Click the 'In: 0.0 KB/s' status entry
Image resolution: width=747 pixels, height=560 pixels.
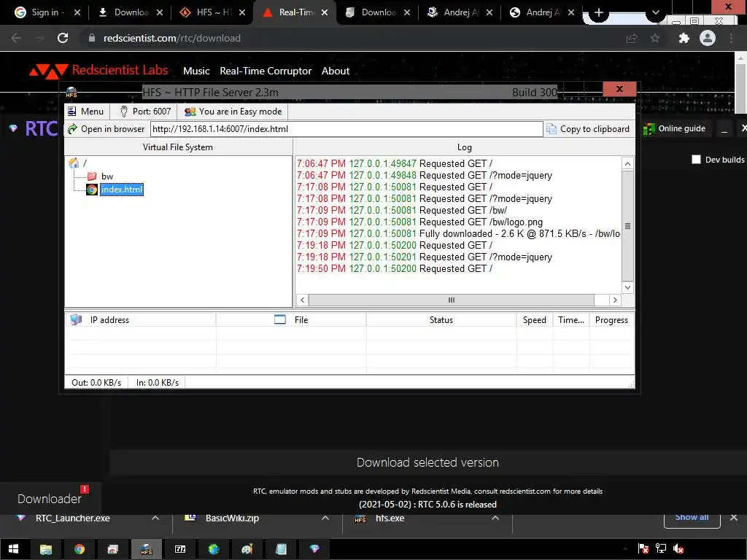click(158, 383)
